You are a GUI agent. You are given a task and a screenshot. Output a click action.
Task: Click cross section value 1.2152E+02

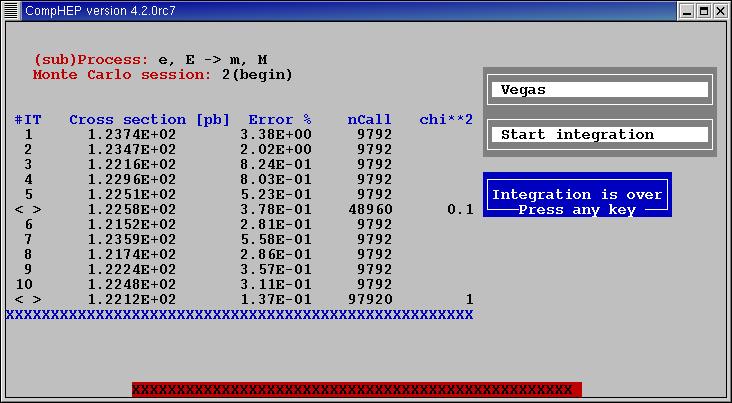click(132, 224)
